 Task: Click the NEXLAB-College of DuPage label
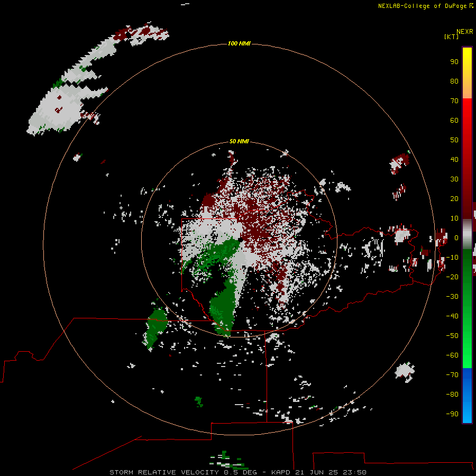tap(423, 6)
